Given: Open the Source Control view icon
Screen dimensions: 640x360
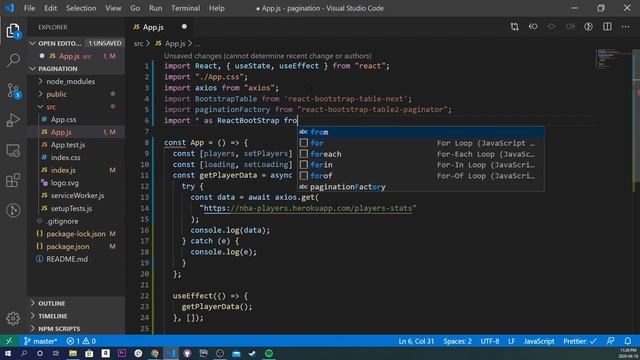Looking at the screenshot, I should [13, 91].
